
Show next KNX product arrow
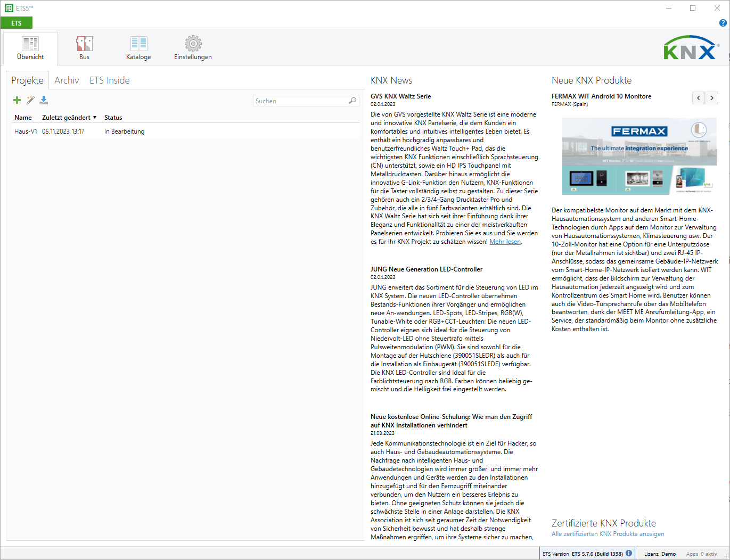712,98
